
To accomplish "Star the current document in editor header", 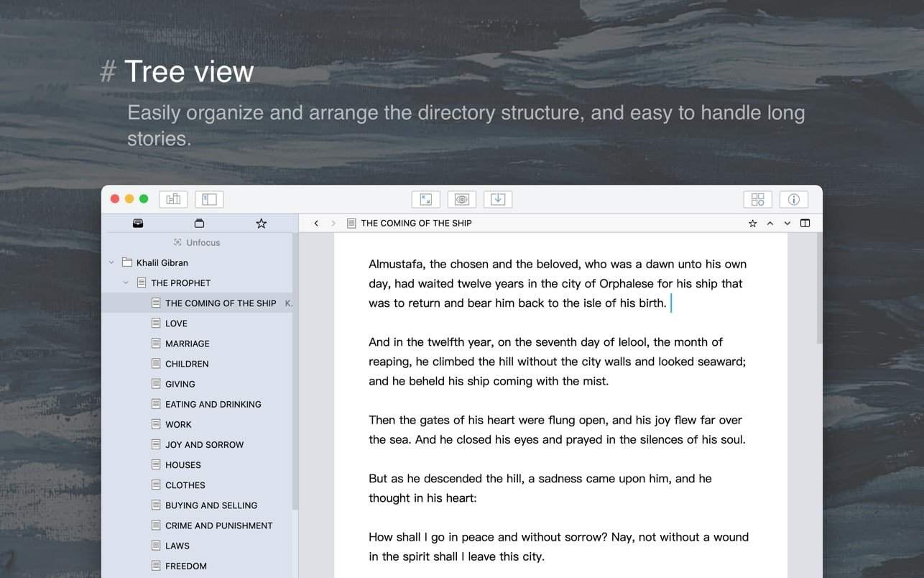I will (752, 224).
